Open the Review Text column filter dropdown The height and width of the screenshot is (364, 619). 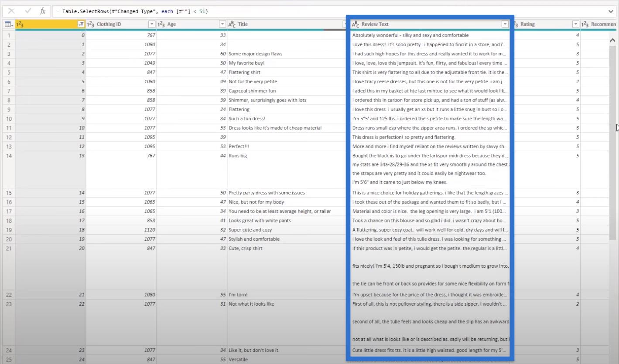[x=505, y=24]
